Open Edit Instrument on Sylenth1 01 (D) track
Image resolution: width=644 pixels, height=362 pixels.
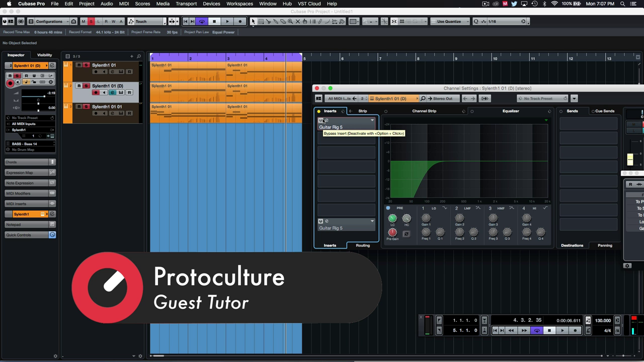tap(121, 93)
